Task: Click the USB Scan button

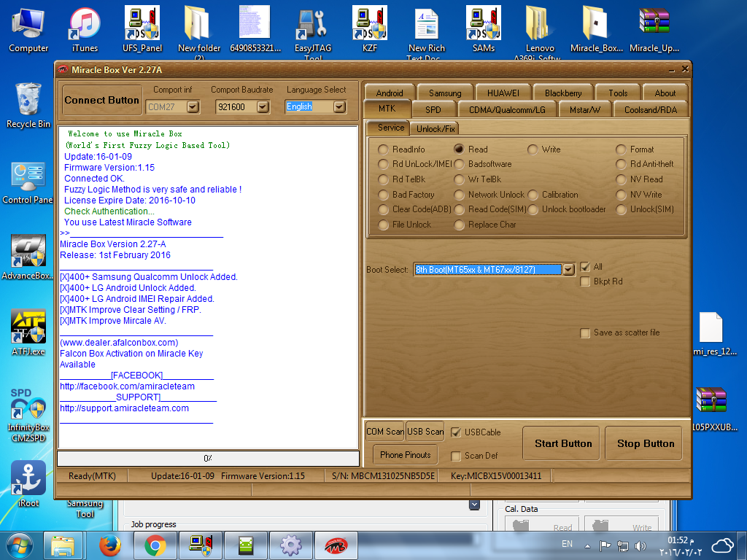Action: 425,432
